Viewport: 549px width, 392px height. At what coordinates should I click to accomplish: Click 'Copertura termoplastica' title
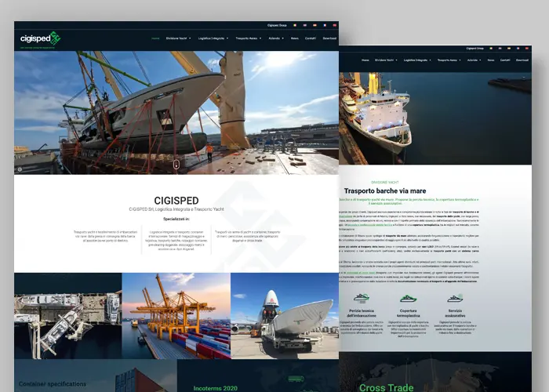click(x=409, y=313)
